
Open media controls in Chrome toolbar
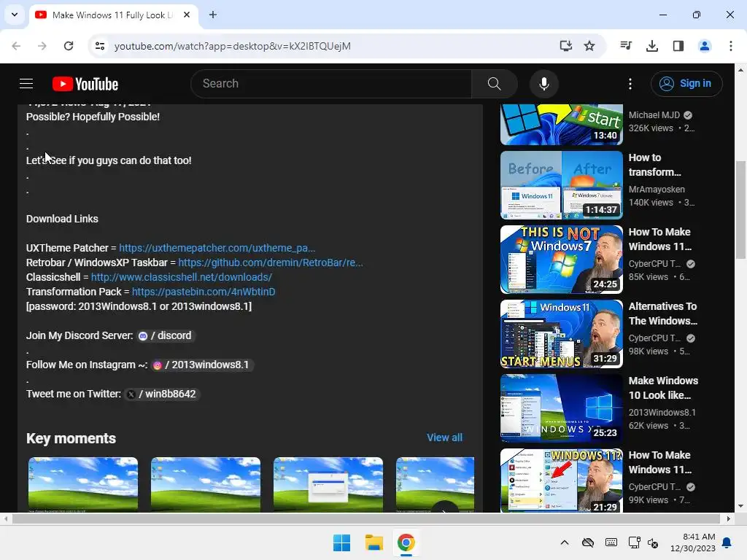point(625,46)
